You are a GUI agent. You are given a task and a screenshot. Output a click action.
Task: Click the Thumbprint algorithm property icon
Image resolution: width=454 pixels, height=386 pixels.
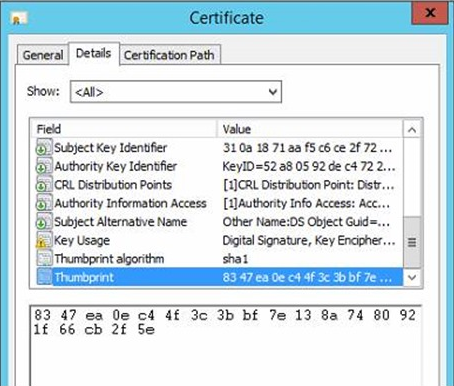point(44,259)
